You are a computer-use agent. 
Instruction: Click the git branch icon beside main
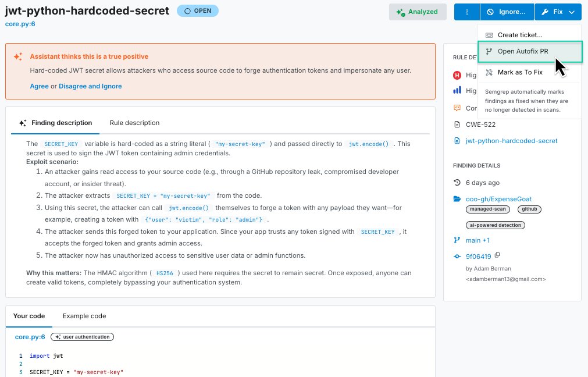pos(457,240)
